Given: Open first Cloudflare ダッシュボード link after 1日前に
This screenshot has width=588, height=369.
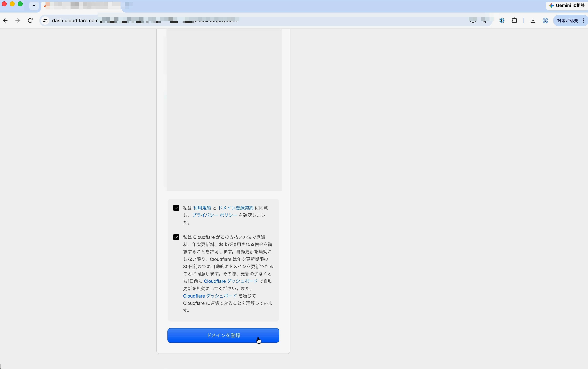Looking at the screenshot, I should 231,281.
